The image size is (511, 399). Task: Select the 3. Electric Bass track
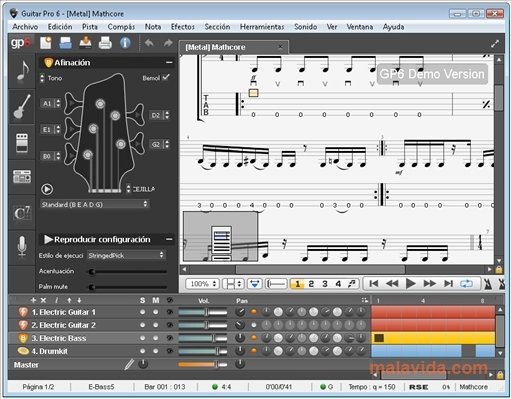[x=59, y=338]
